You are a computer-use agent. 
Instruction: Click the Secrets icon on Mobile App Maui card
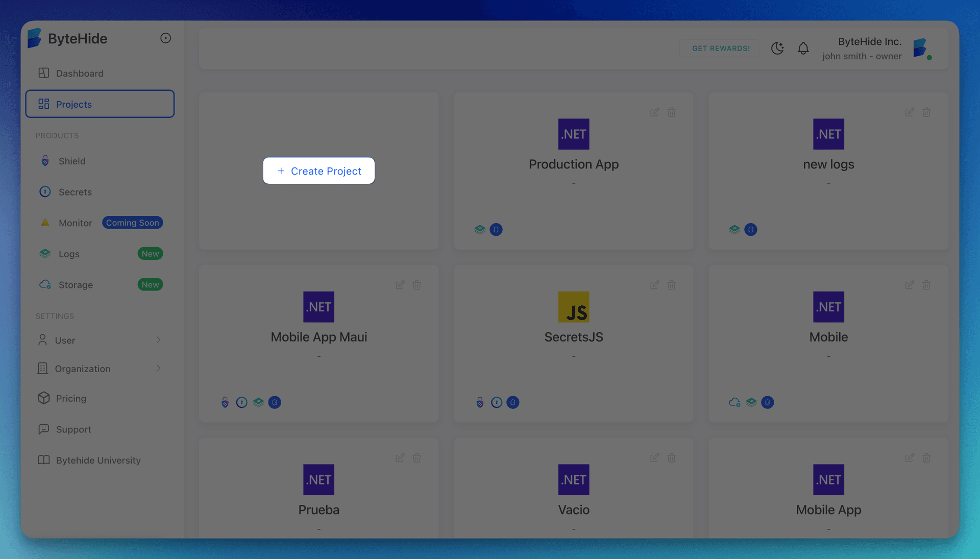[241, 402]
